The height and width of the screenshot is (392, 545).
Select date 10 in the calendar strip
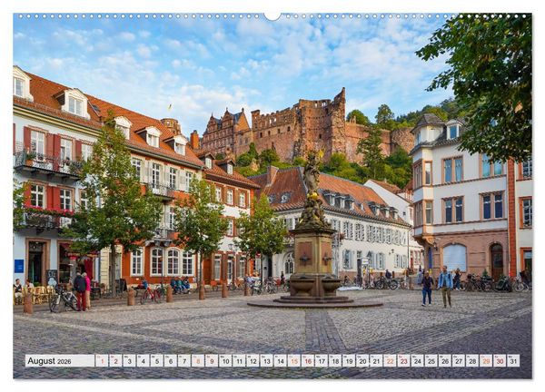point(225,361)
